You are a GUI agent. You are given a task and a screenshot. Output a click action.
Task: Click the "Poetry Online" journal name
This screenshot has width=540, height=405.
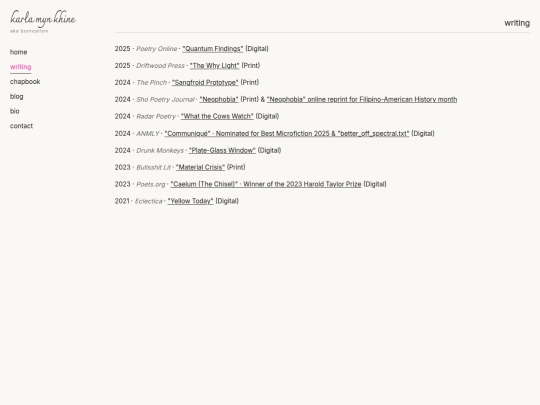(157, 49)
